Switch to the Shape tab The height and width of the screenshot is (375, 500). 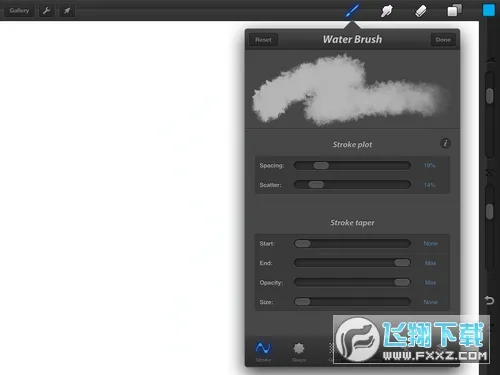[x=299, y=352]
